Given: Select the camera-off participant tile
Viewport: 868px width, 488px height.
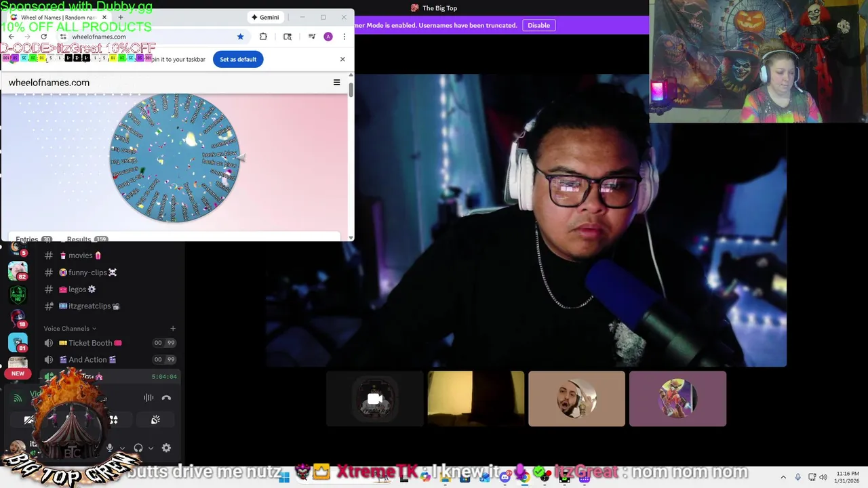Looking at the screenshot, I should (375, 399).
